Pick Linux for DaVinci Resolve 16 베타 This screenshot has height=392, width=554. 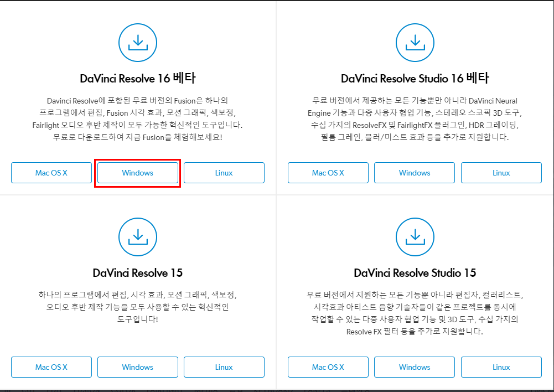[x=224, y=173]
